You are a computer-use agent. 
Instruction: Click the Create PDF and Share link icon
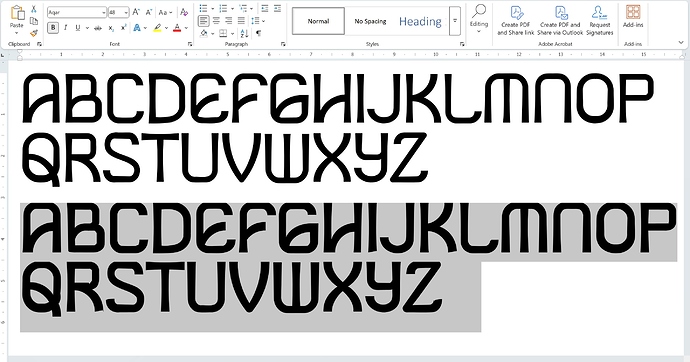(516, 20)
